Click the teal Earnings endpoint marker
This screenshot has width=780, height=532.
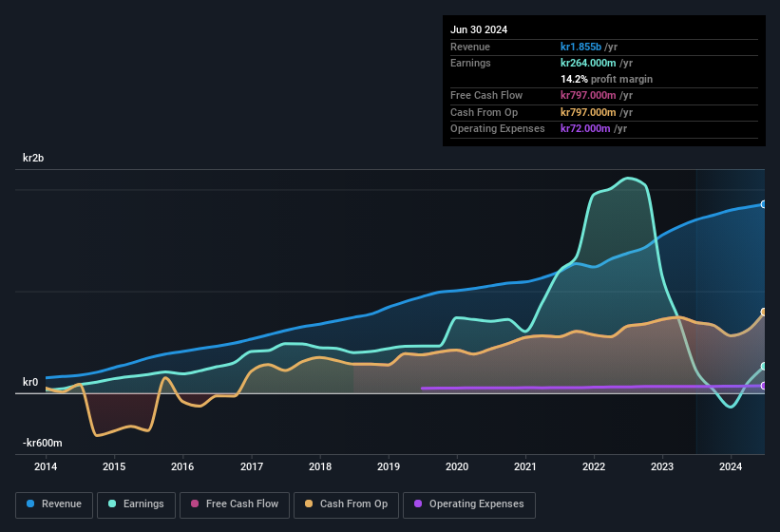(x=764, y=367)
